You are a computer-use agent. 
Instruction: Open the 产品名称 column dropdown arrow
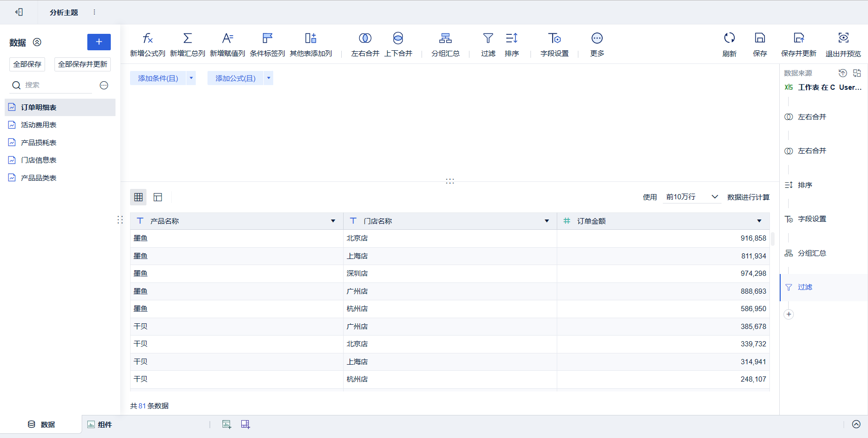tap(333, 221)
